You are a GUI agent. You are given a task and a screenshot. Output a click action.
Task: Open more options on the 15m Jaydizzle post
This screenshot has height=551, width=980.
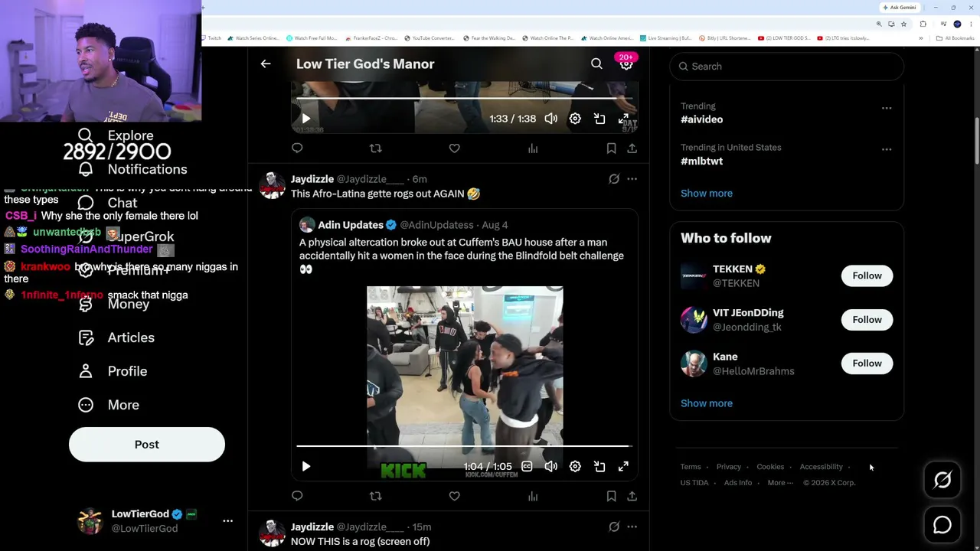point(632,527)
